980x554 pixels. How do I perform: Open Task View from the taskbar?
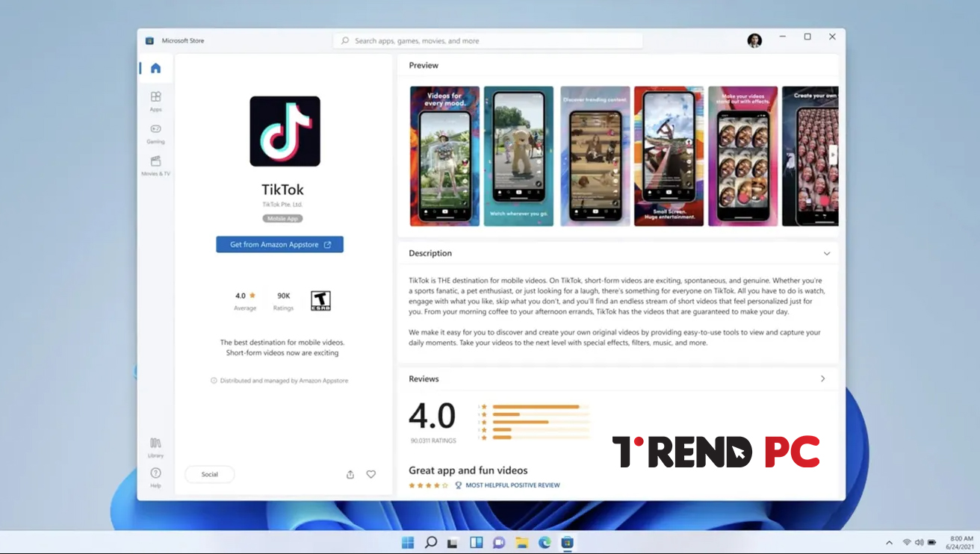pos(453,543)
